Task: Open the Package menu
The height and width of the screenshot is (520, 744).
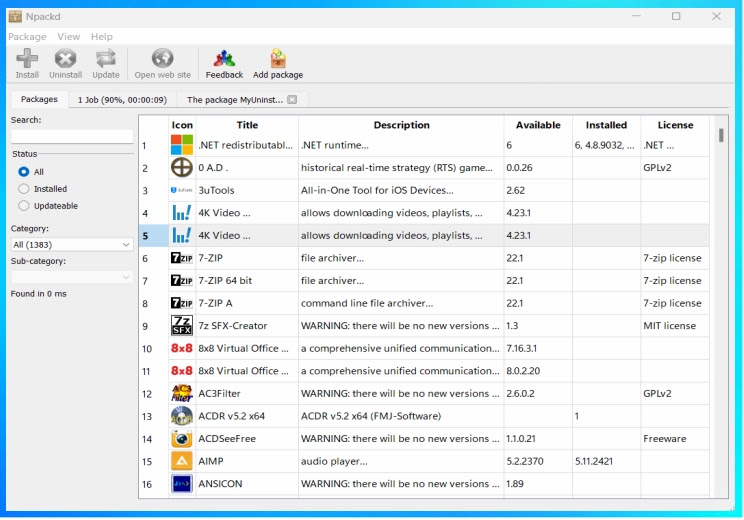Action: point(27,37)
